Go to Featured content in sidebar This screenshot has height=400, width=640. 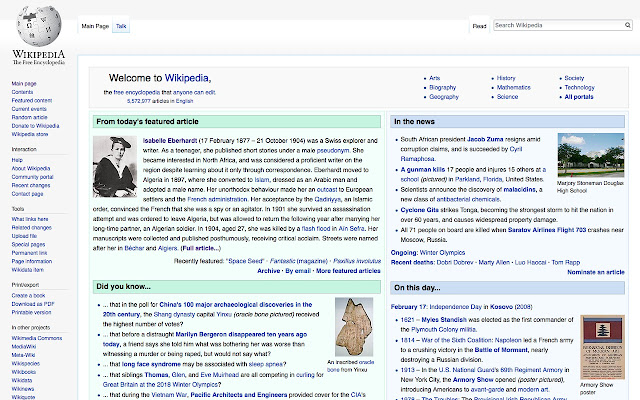[32, 100]
